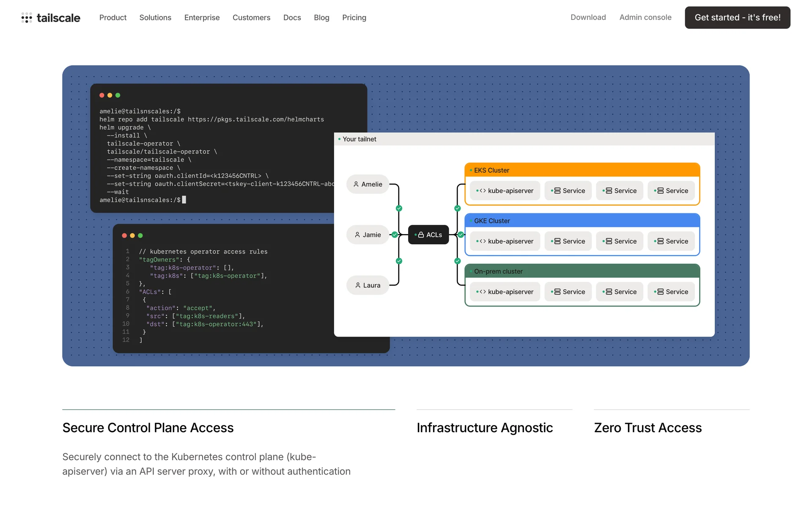Go to the Pricing page

click(354, 17)
